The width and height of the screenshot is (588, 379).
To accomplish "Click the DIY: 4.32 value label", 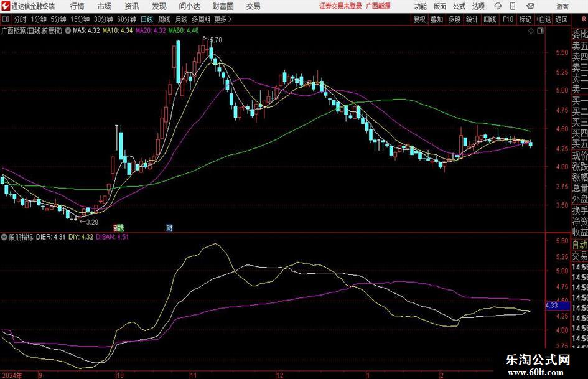I will [81, 237].
